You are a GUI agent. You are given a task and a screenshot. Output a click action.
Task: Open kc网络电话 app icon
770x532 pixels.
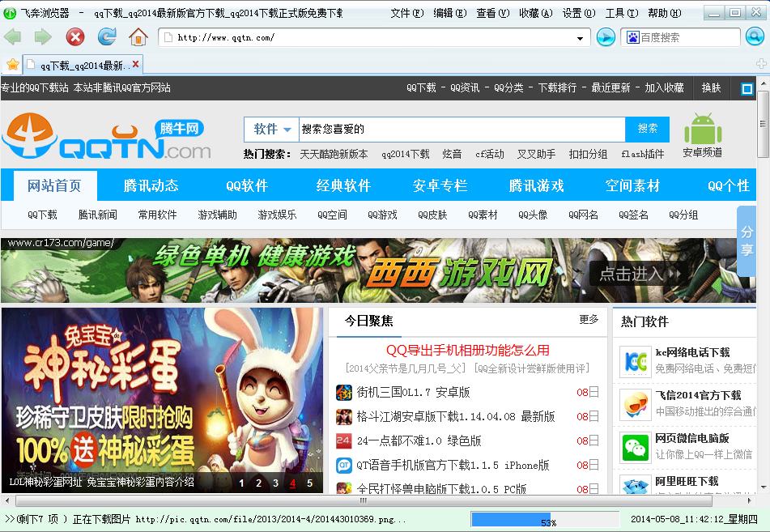pos(635,361)
